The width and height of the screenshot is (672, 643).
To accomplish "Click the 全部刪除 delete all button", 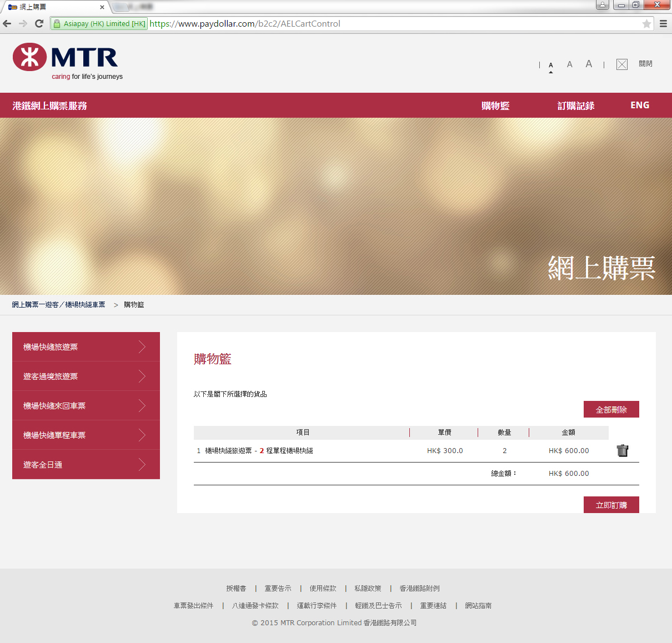I will 611,409.
